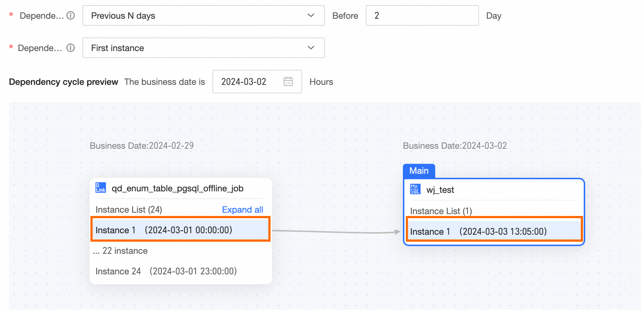Click the Main tag on wj_test node
644x310 pixels.
pos(419,171)
